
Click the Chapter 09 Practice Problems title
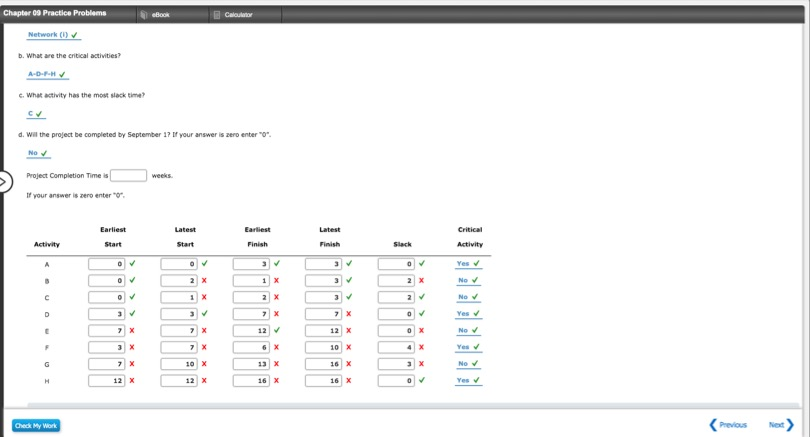pos(55,13)
